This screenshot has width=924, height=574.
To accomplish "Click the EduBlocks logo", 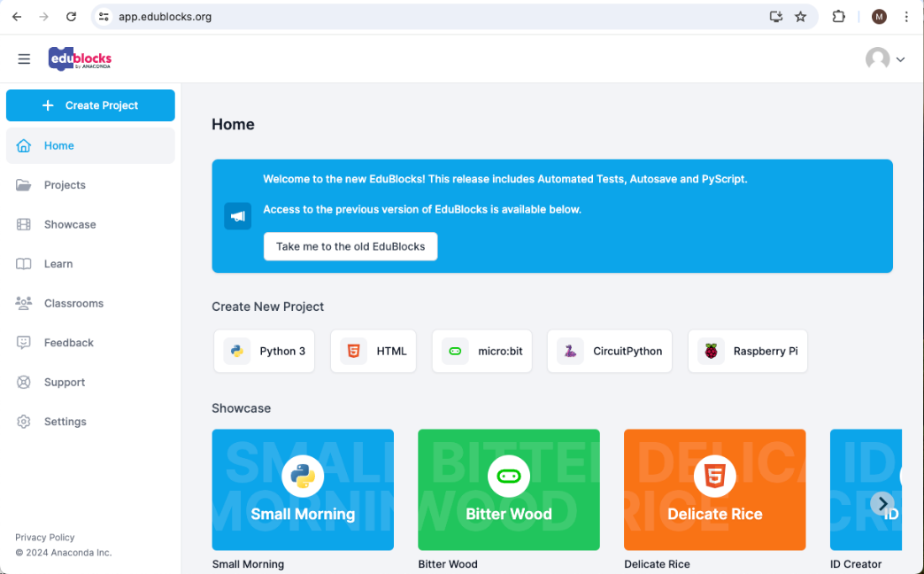I will [80, 59].
